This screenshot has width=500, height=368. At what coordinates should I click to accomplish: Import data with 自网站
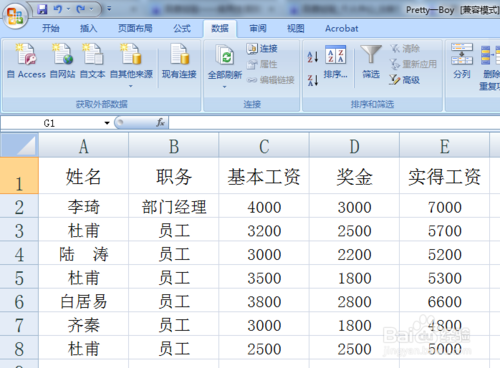click(x=62, y=61)
